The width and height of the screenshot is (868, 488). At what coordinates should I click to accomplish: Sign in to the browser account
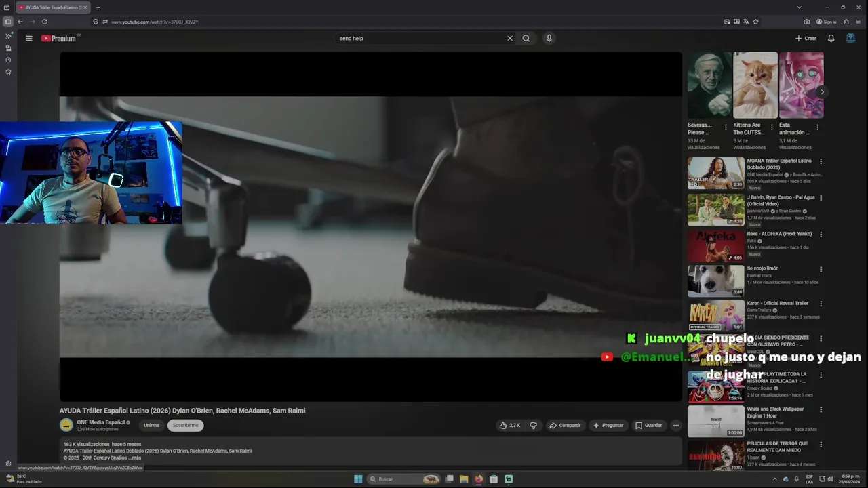[827, 22]
